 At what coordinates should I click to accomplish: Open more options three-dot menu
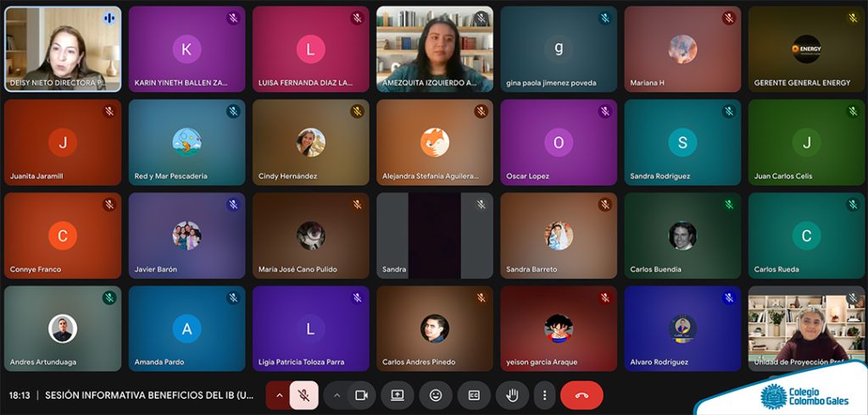click(545, 395)
